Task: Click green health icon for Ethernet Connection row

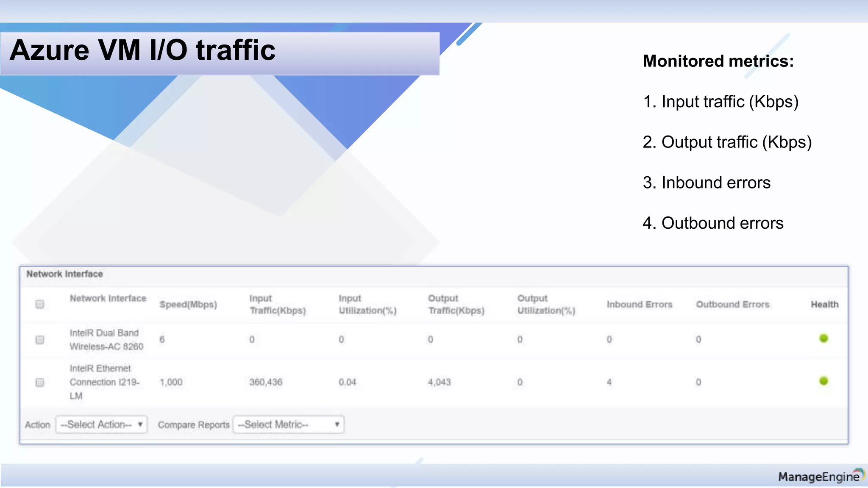Action: click(823, 381)
